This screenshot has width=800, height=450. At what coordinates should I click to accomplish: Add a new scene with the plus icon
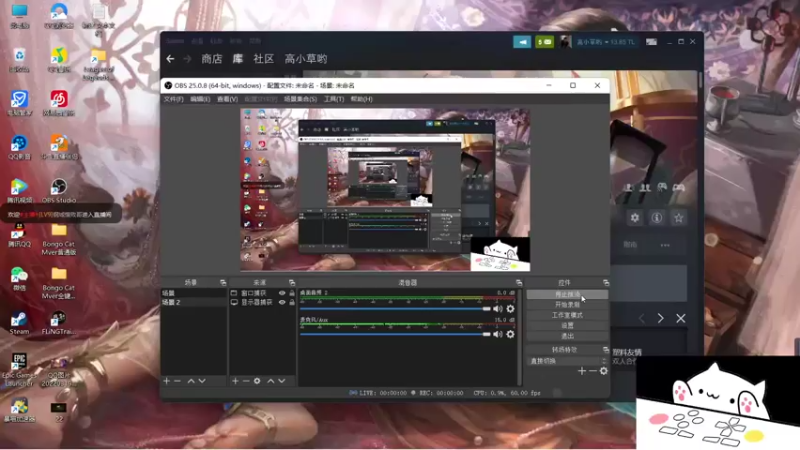click(x=166, y=381)
